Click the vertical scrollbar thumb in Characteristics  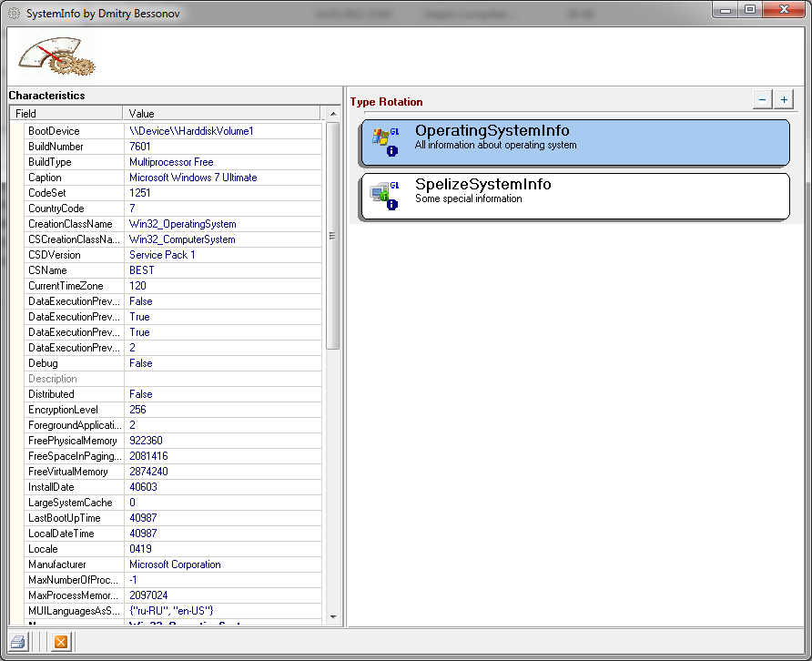point(333,236)
